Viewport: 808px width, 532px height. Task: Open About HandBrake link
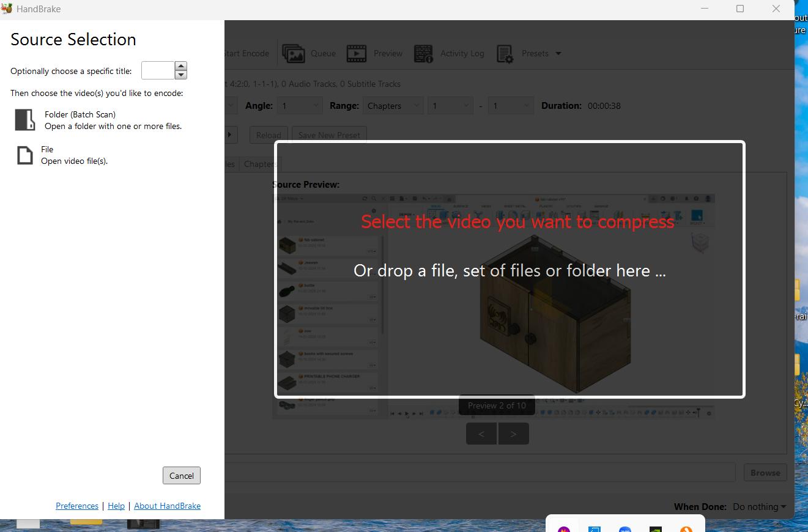coord(167,506)
